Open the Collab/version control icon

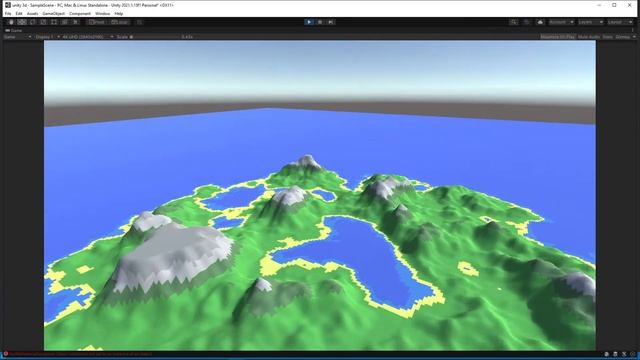[527, 22]
